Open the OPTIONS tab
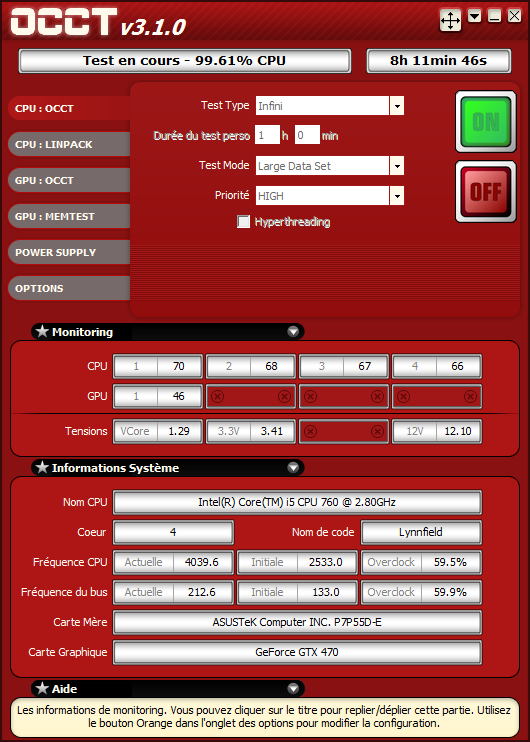Screen dimensions: 530x742 (69, 288)
